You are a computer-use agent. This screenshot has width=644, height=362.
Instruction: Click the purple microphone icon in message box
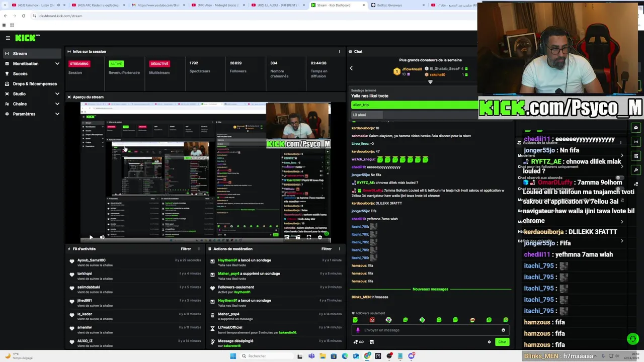pyautogui.click(x=358, y=330)
